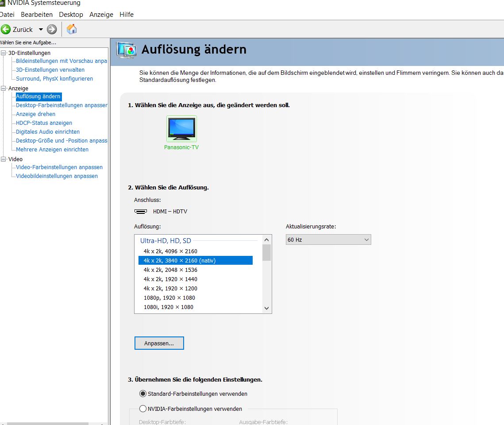Collapse the Video tree node
Screen dimensions: 504x425
tap(3, 159)
